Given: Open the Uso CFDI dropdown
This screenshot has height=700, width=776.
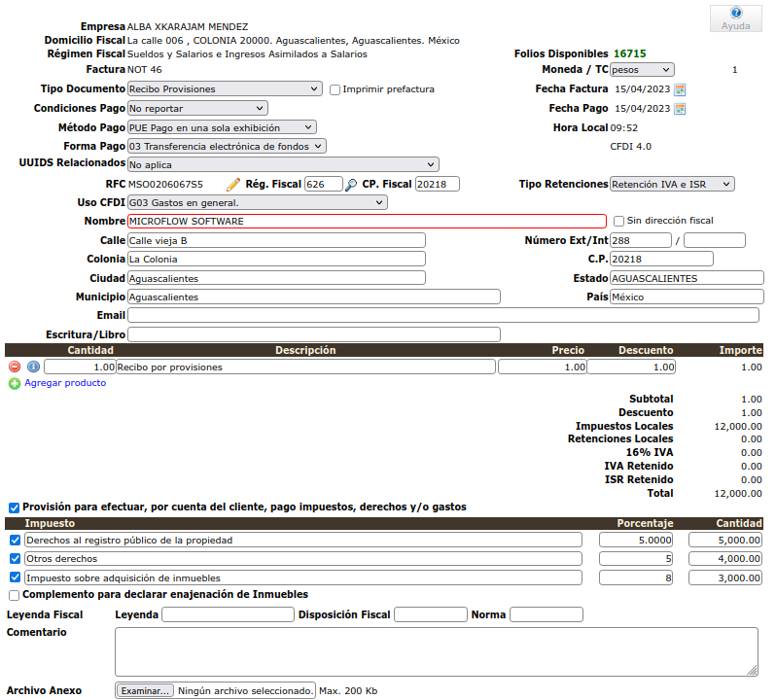Looking at the screenshot, I should point(258,203).
